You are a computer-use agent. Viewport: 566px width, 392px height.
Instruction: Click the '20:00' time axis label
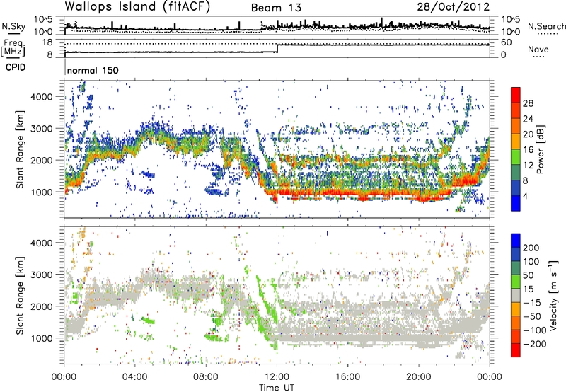point(418,377)
